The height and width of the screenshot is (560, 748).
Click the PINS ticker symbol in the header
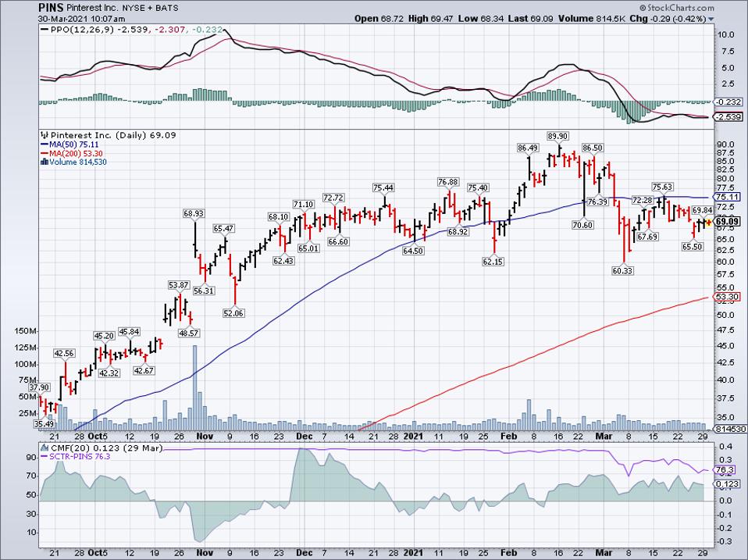coord(50,8)
